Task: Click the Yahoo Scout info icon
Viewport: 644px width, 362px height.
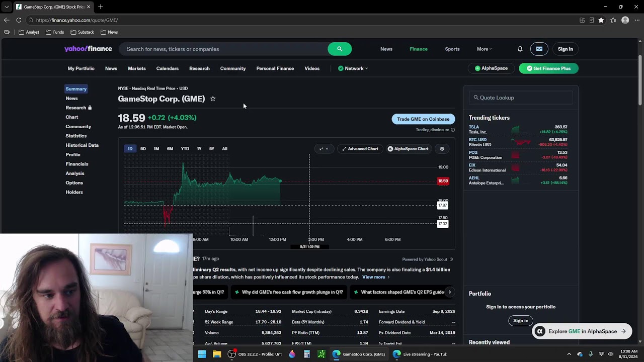Action: pos(451,259)
